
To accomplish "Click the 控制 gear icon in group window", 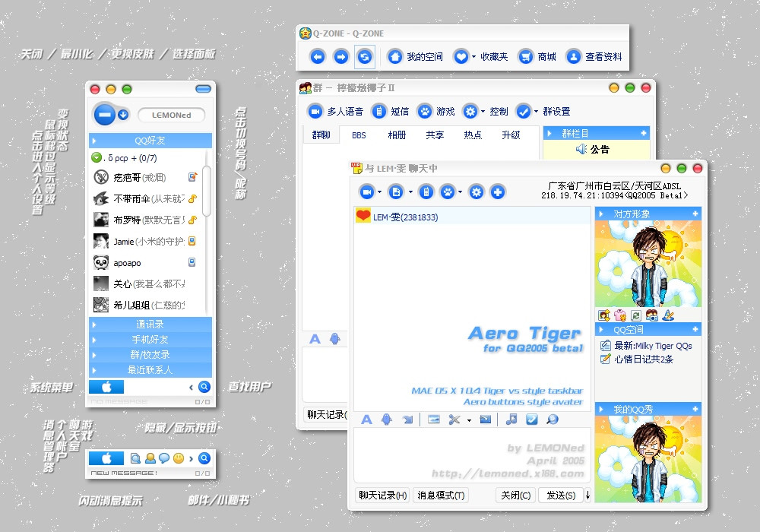I will pos(470,112).
